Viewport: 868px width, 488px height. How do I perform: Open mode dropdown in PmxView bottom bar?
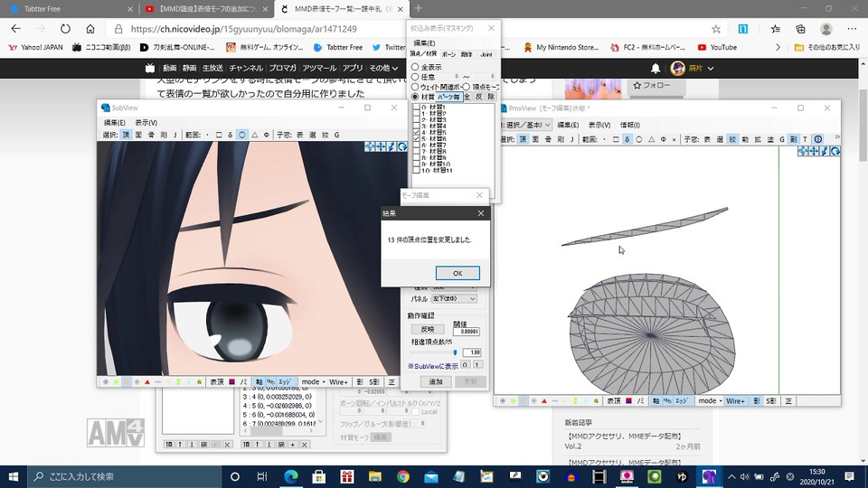(x=711, y=401)
